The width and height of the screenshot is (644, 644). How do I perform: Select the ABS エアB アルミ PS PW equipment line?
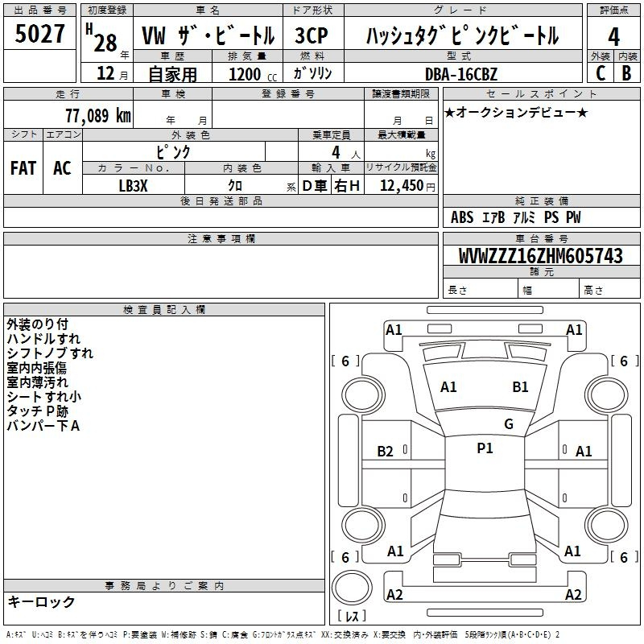[515, 217]
